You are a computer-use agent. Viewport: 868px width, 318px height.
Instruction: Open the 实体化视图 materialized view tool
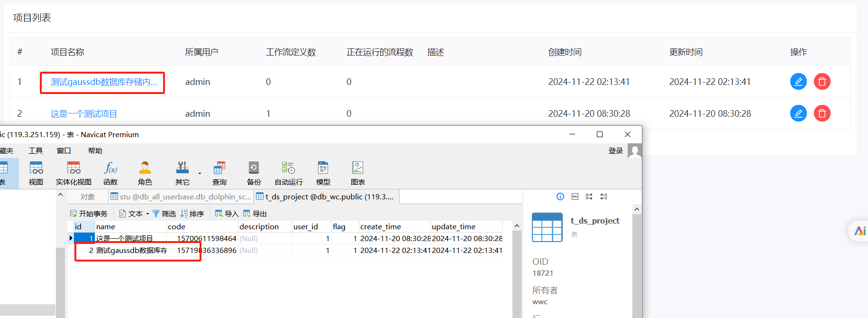[x=73, y=173]
